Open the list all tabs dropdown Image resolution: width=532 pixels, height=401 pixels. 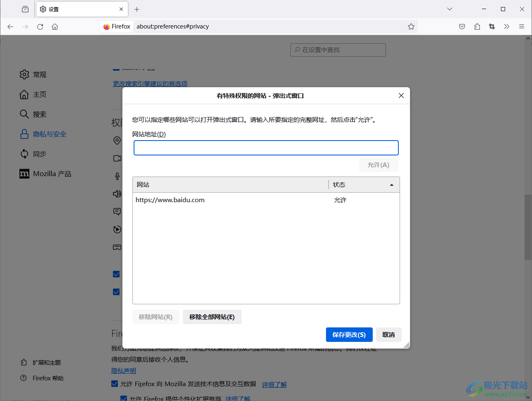click(x=450, y=9)
